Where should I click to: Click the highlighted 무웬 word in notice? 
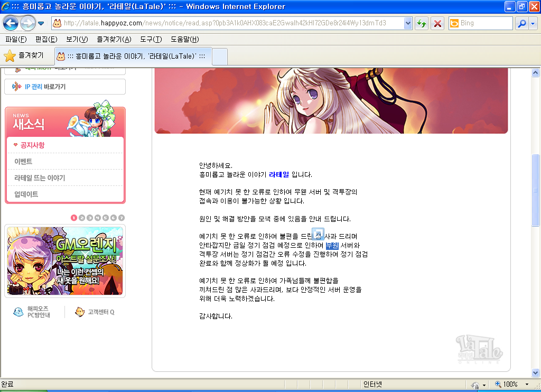click(x=332, y=245)
